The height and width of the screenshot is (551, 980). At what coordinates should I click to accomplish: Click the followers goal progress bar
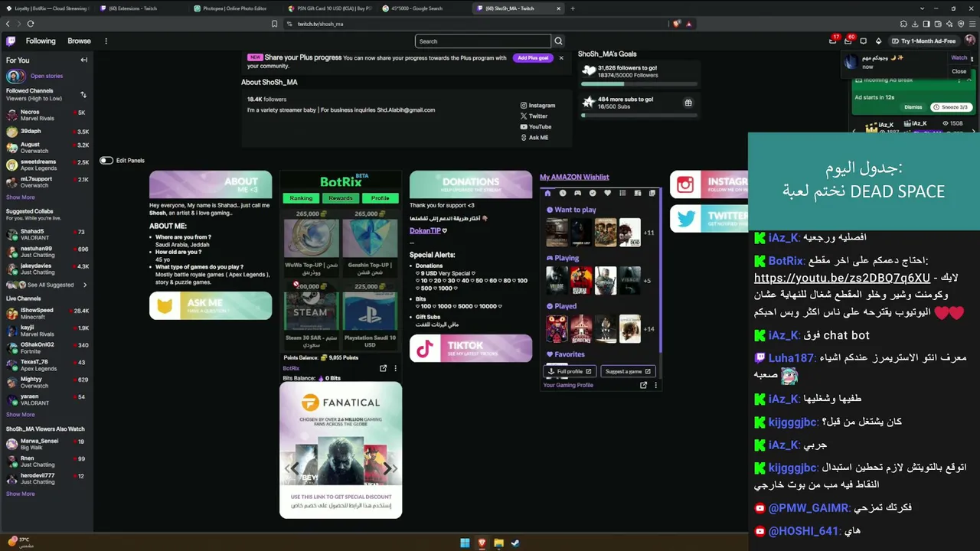639,83
